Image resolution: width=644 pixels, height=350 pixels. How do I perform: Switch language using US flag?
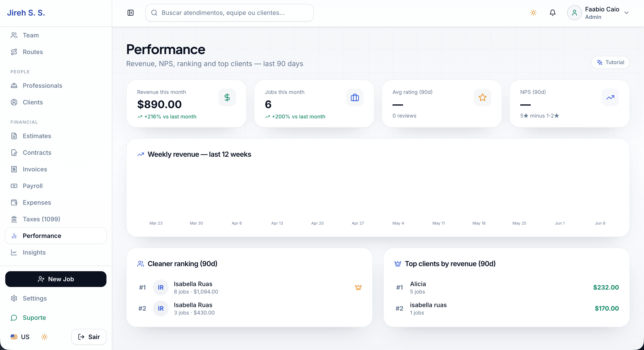(x=20, y=337)
